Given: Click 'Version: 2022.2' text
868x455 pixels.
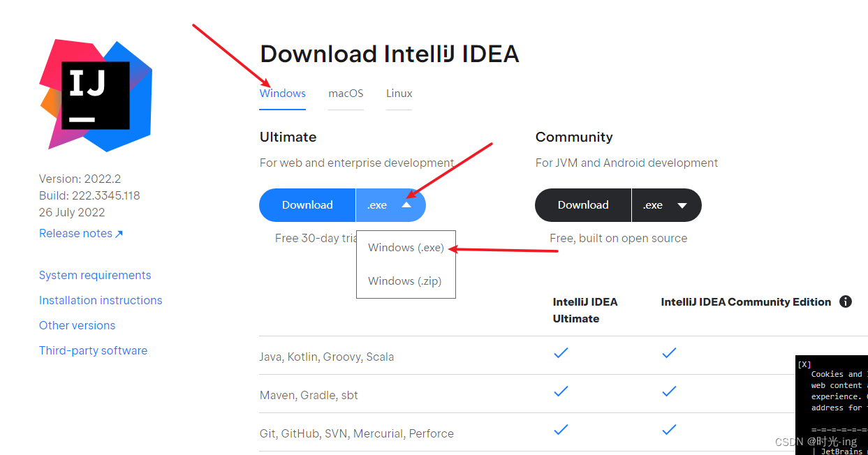Looking at the screenshot, I should 80,179.
